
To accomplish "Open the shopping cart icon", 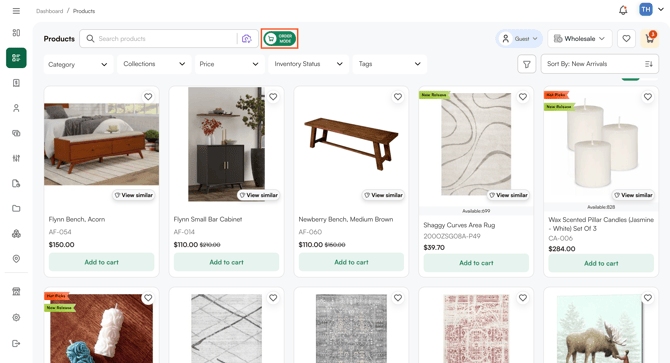I will coord(649,39).
